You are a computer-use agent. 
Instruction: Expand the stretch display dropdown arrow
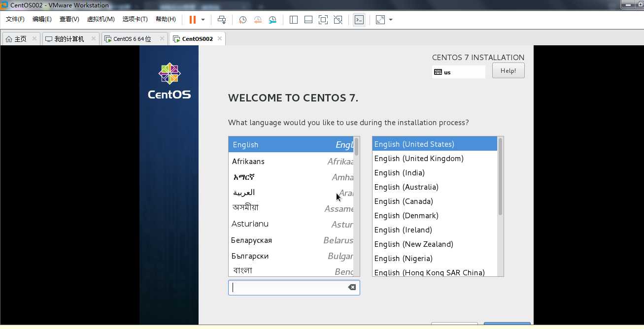tap(391, 20)
